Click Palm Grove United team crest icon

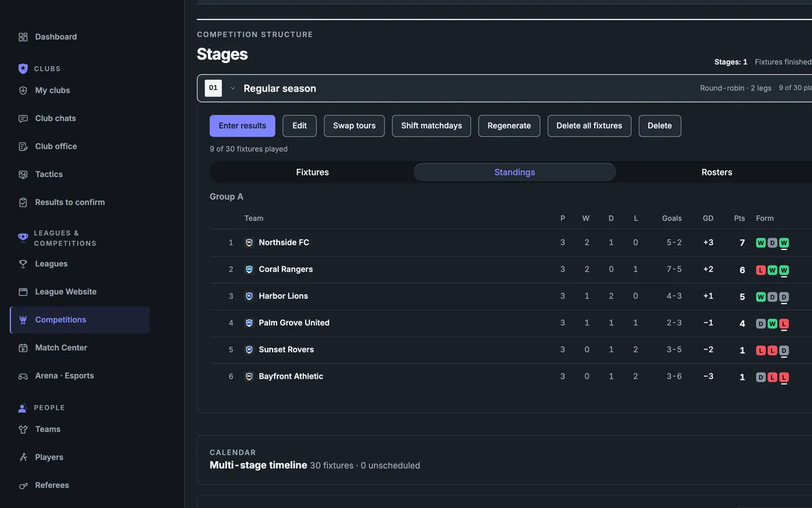coord(249,322)
